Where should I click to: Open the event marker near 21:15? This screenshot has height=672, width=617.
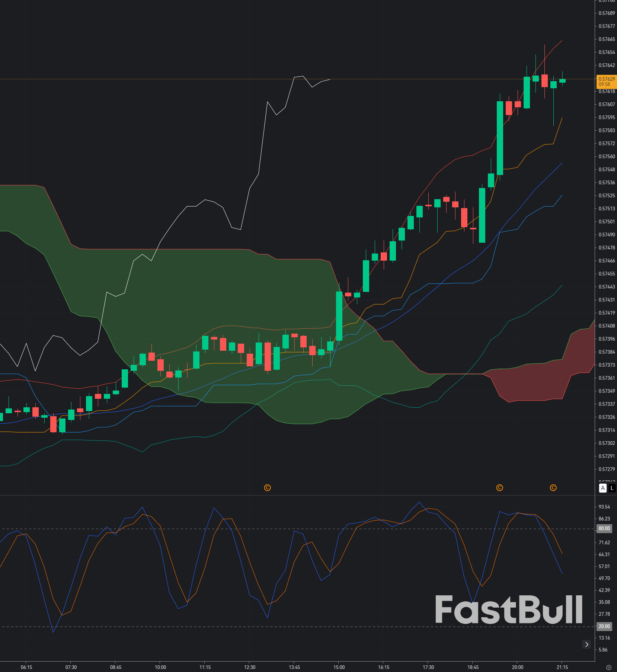click(x=553, y=488)
